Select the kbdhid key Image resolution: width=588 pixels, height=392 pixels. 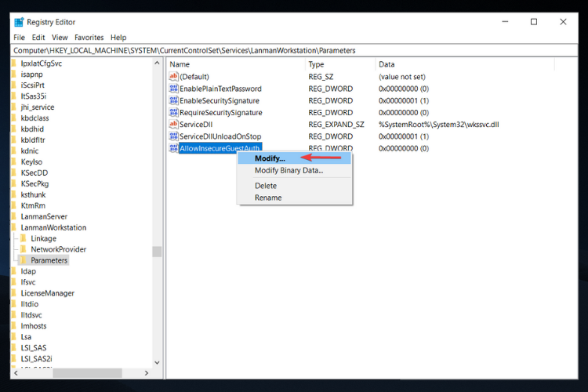pos(32,129)
